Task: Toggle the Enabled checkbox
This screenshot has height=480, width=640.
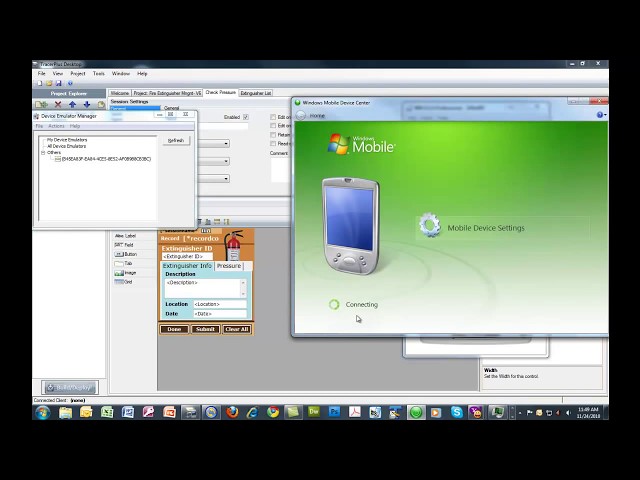Action: coord(246,117)
